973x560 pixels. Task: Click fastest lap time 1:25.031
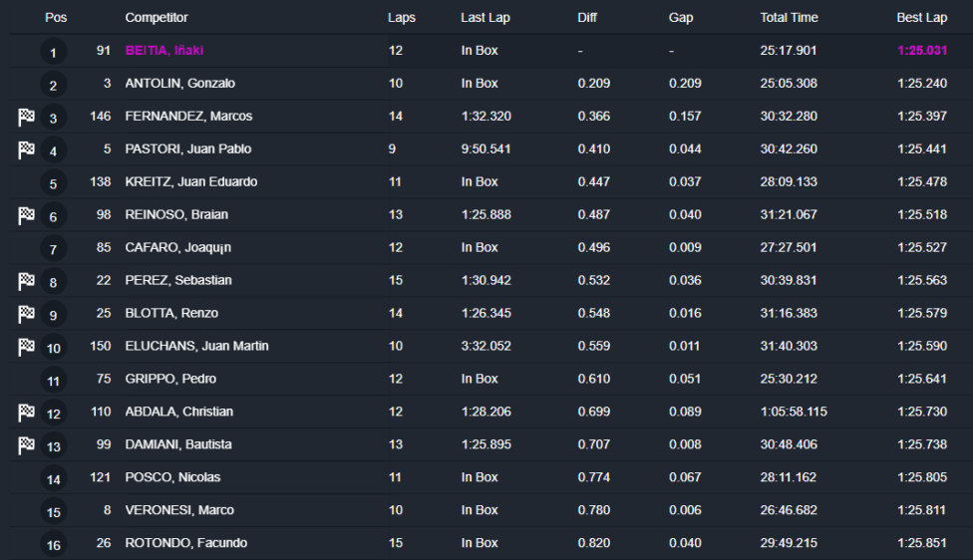(922, 50)
